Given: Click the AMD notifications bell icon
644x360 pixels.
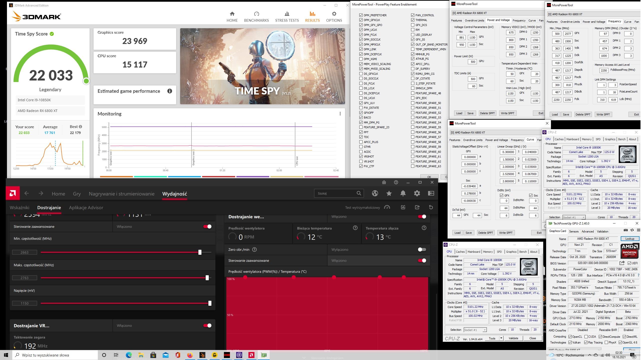Looking at the screenshot, I should point(403,193).
